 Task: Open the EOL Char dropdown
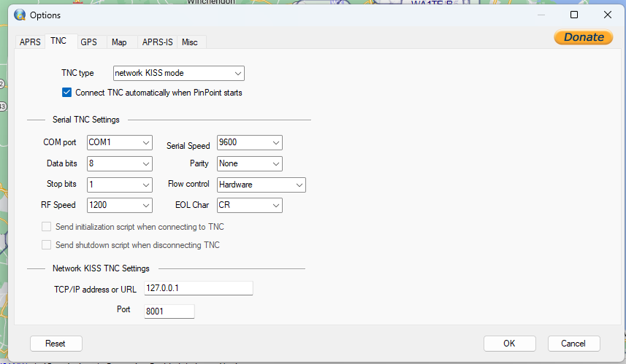point(250,205)
